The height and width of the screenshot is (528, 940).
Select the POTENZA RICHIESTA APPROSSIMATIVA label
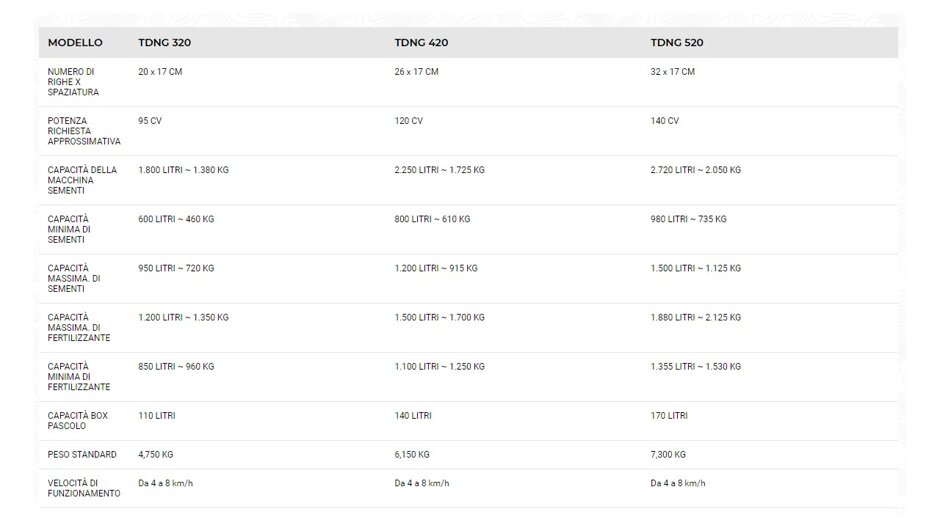tap(84, 131)
